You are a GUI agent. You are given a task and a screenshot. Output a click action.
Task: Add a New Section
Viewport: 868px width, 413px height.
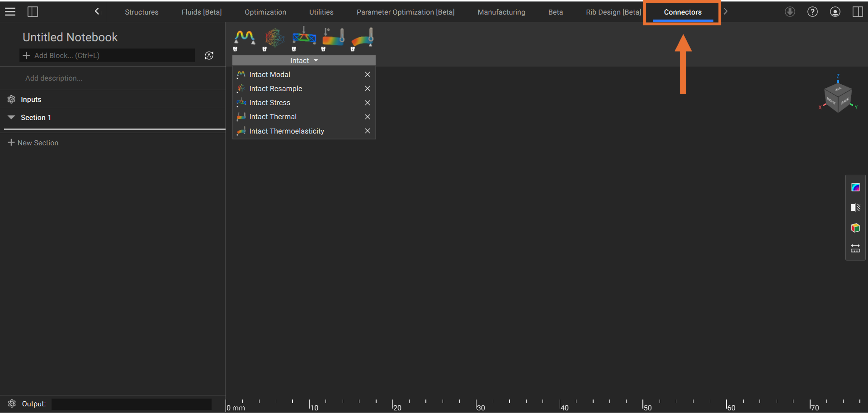tap(33, 143)
